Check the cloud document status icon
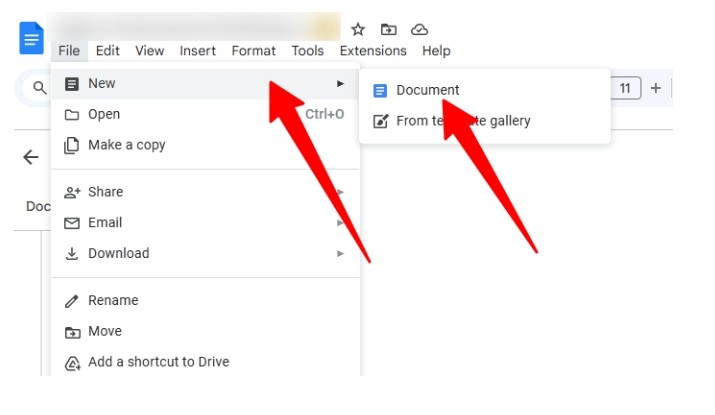715x415 pixels. 419,30
